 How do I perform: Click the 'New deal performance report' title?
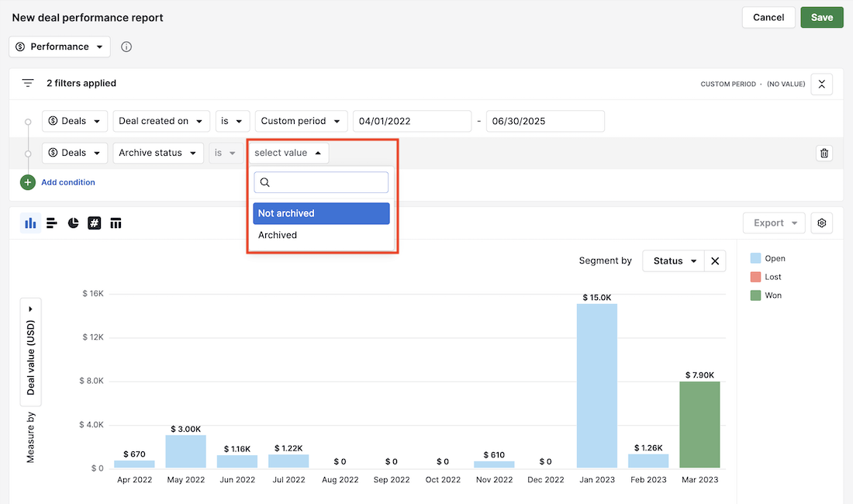point(88,17)
